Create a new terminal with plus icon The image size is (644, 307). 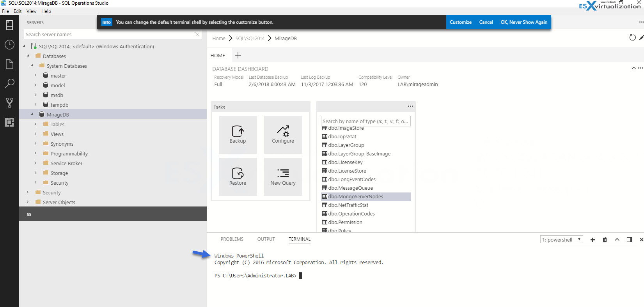point(593,240)
